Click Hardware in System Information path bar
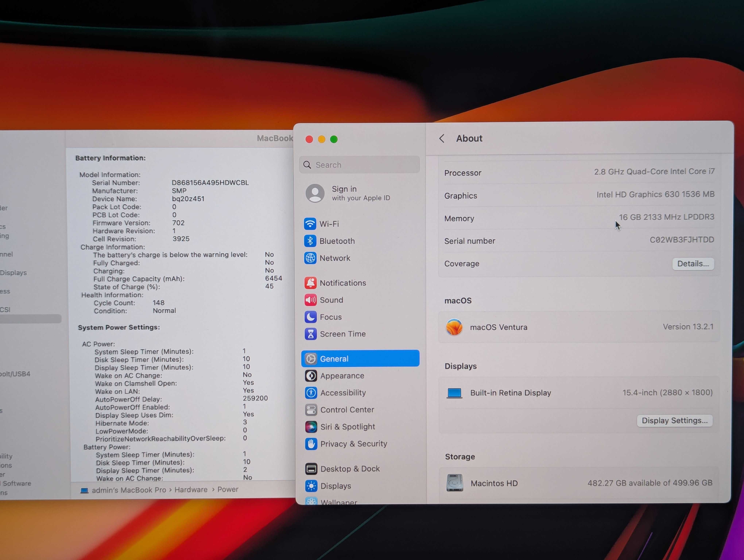This screenshot has height=560, width=744. click(191, 489)
